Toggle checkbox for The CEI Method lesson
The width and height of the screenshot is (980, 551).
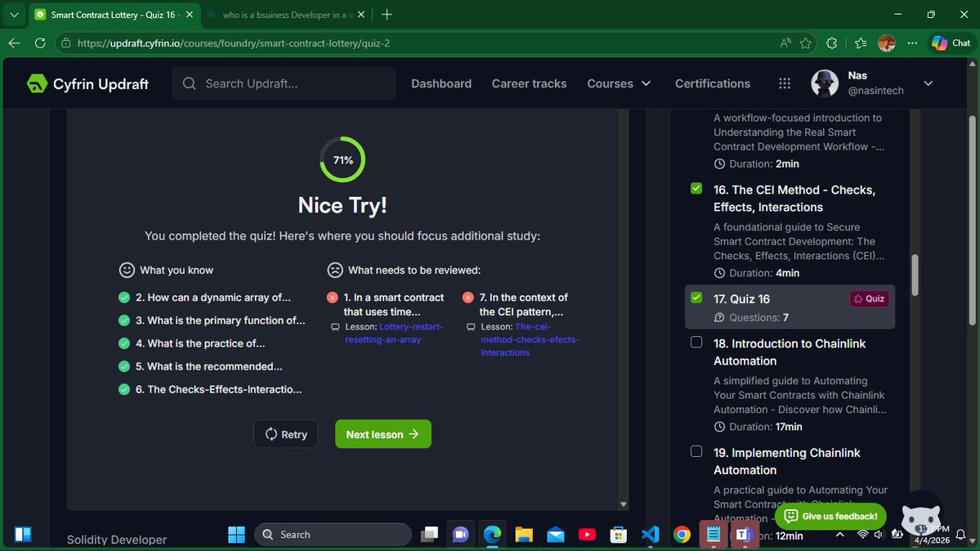696,188
